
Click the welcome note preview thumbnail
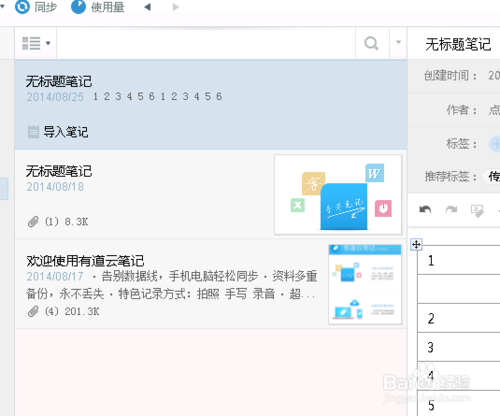click(x=365, y=284)
